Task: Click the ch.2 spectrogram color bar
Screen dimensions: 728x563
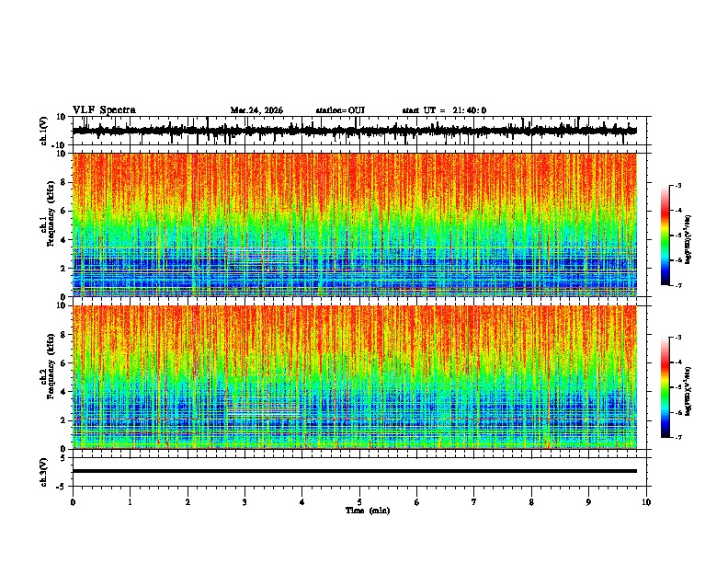Action: (x=665, y=387)
